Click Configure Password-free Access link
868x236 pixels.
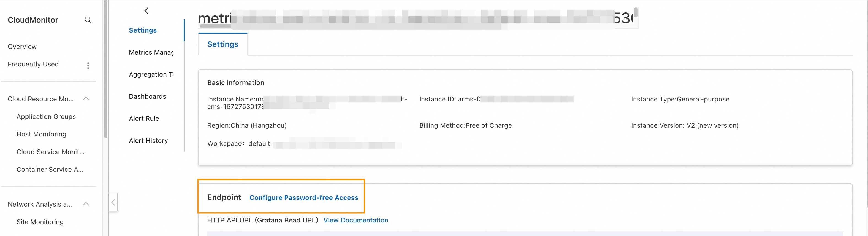point(303,198)
